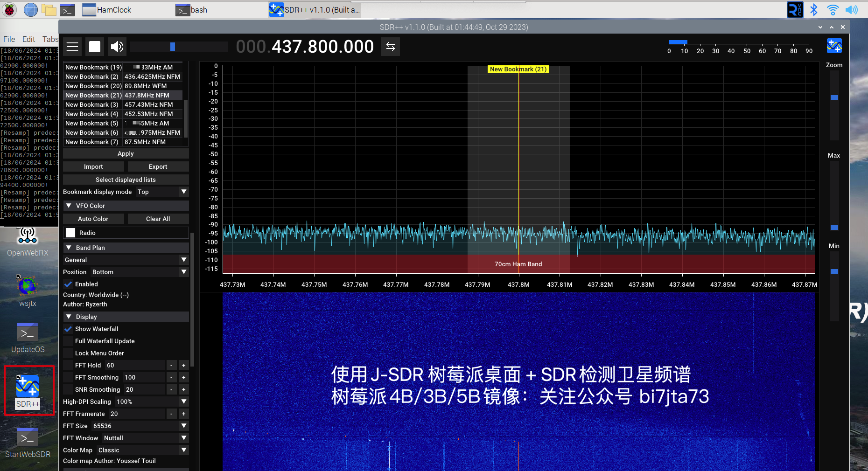Click the Auto Color button
Screen dimensions: 868x471
pyautogui.click(x=93, y=219)
